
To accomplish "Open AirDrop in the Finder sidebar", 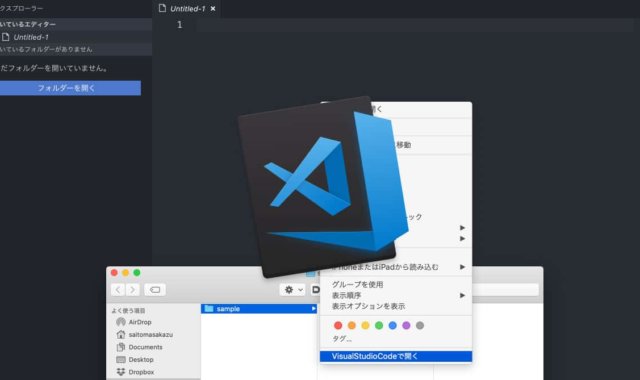I will (x=140, y=322).
